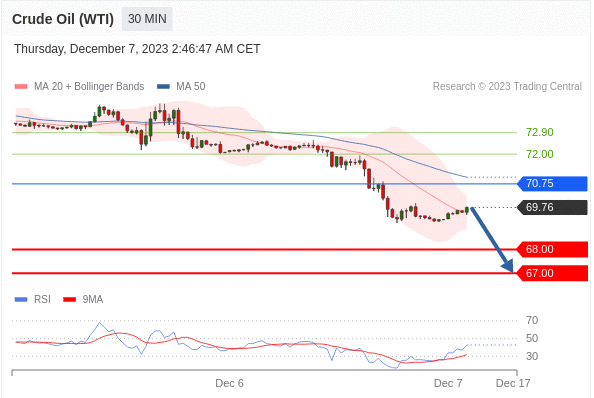Click the 69.76 current price tag
The width and height of the screenshot is (594, 398).
point(553,207)
